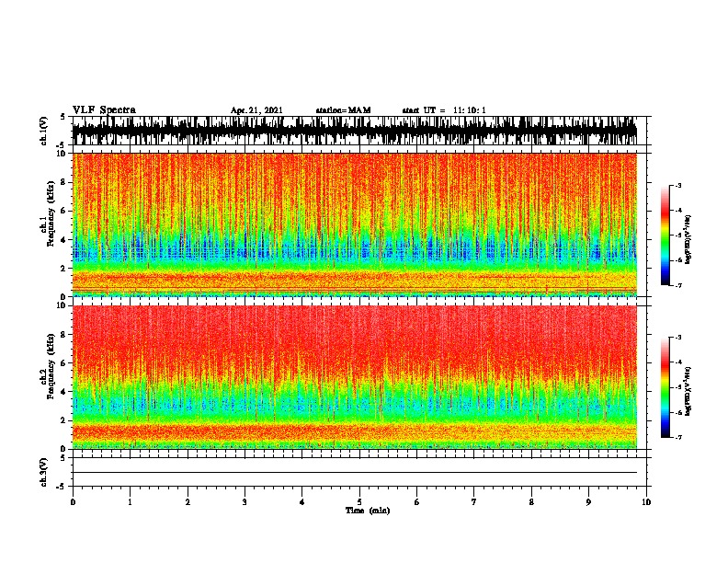Screen dimensions: 728x563
Task: Click the "ch.3(V)" axis label
Action: click(43, 473)
